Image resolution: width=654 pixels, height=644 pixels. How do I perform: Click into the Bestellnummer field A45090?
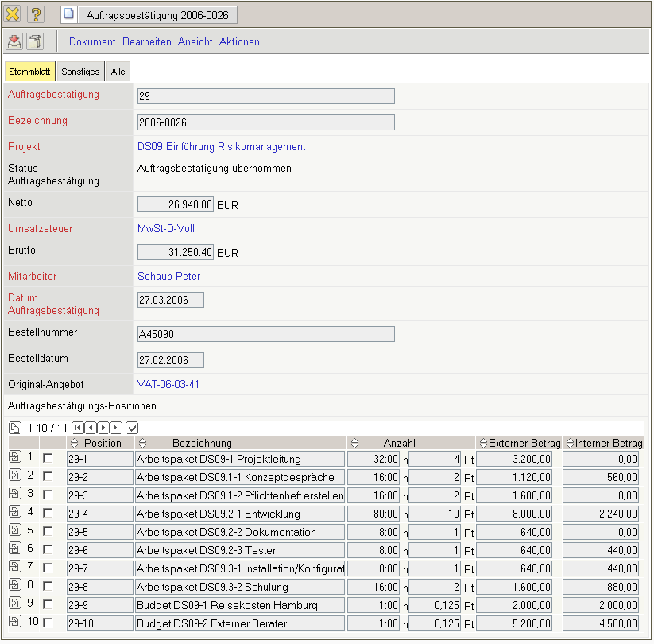(x=265, y=334)
